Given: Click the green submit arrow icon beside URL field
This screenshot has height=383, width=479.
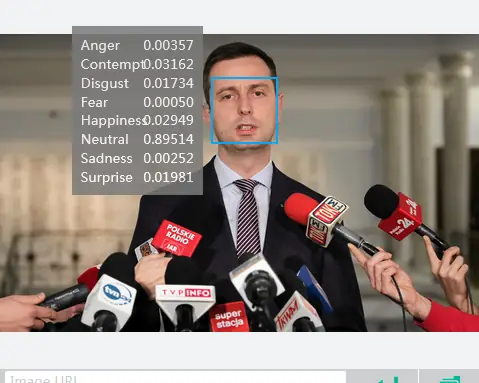Looking at the screenshot, I should [387, 379].
